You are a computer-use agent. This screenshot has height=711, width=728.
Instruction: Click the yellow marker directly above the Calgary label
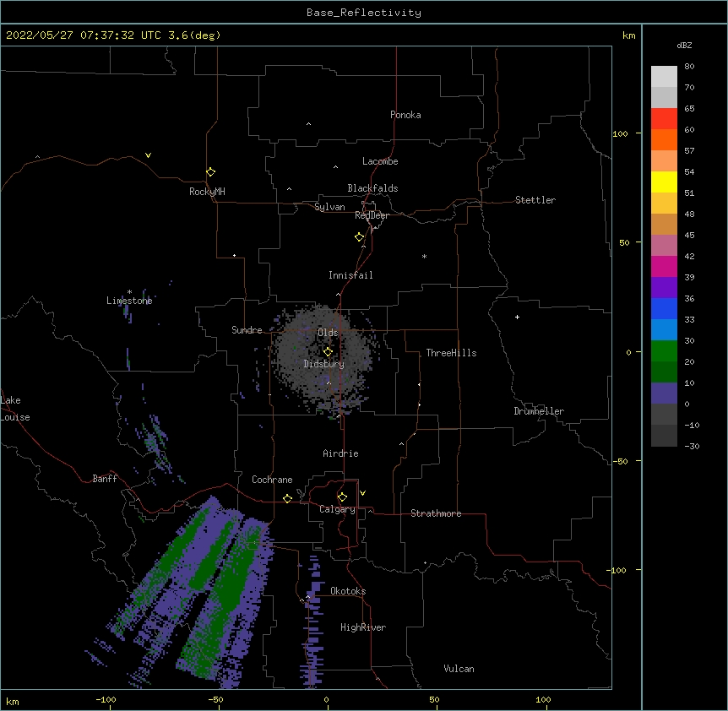(x=342, y=497)
